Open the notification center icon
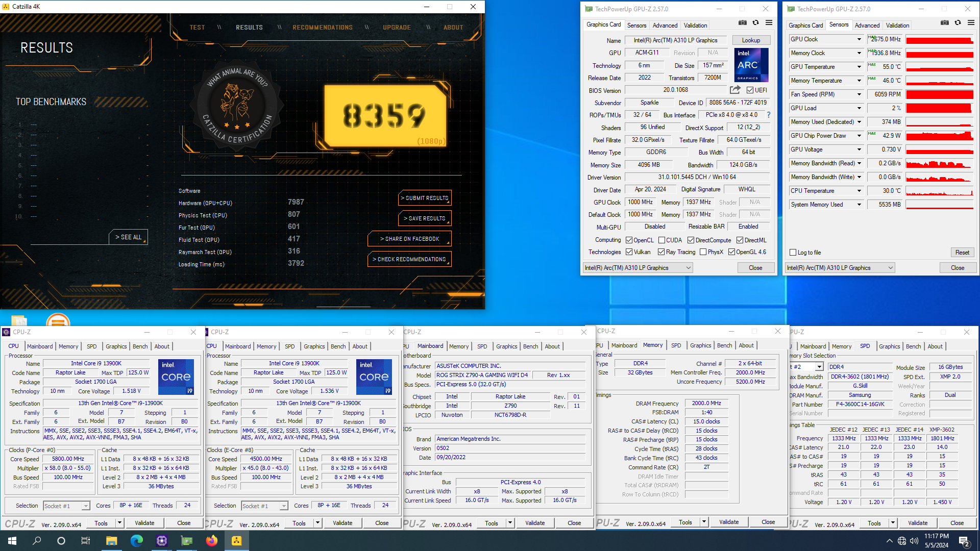Viewport: 980px width, 551px height. [x=964, y=541]
